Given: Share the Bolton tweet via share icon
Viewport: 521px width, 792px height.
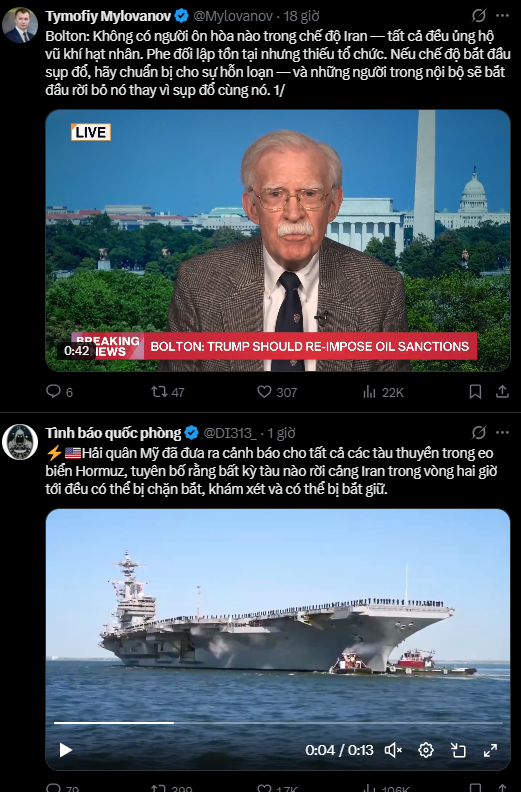Looking at the screenshot, I should click(502, 392).
